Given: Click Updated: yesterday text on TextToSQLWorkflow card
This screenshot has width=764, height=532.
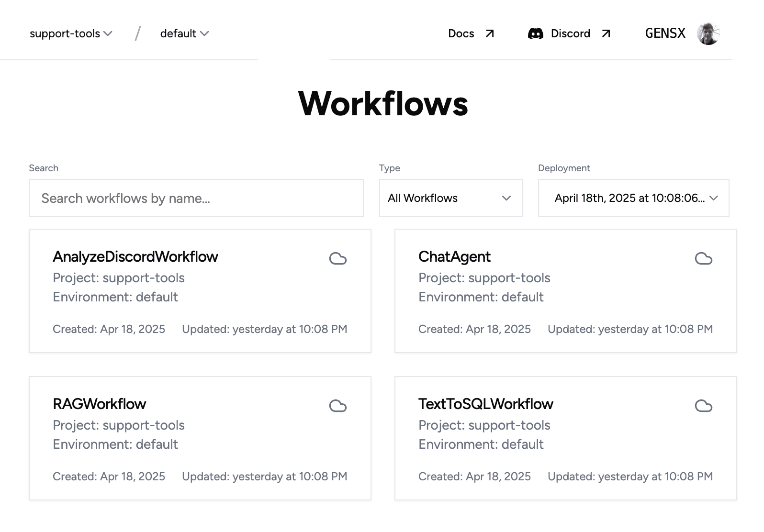Looking at the screenshot, I should point(630,477).
